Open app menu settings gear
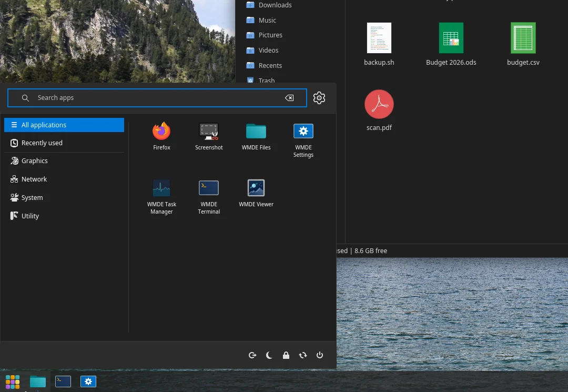Viewport: 568px width, 392px height. (x=319, y=98)
